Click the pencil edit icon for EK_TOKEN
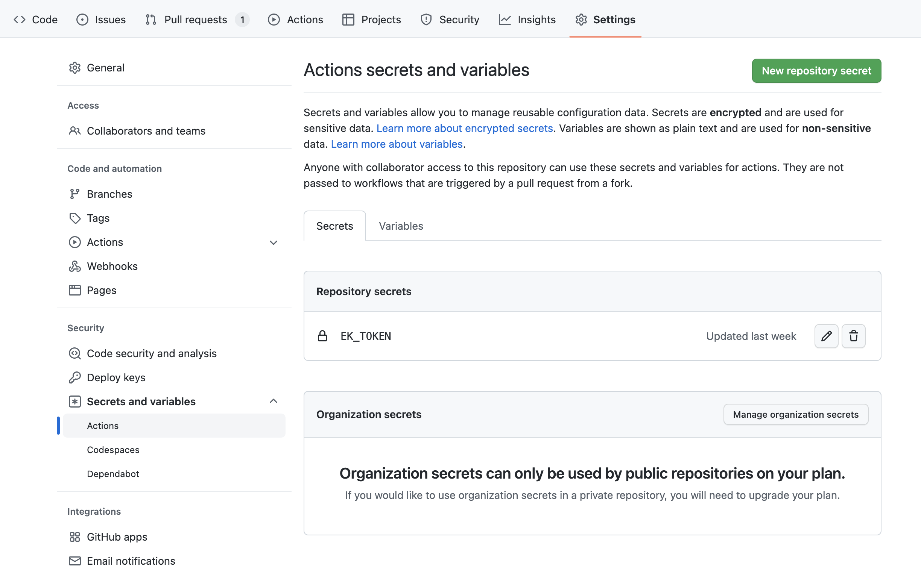This screenshot has height=588, width=921. click(x=826, y=336)
